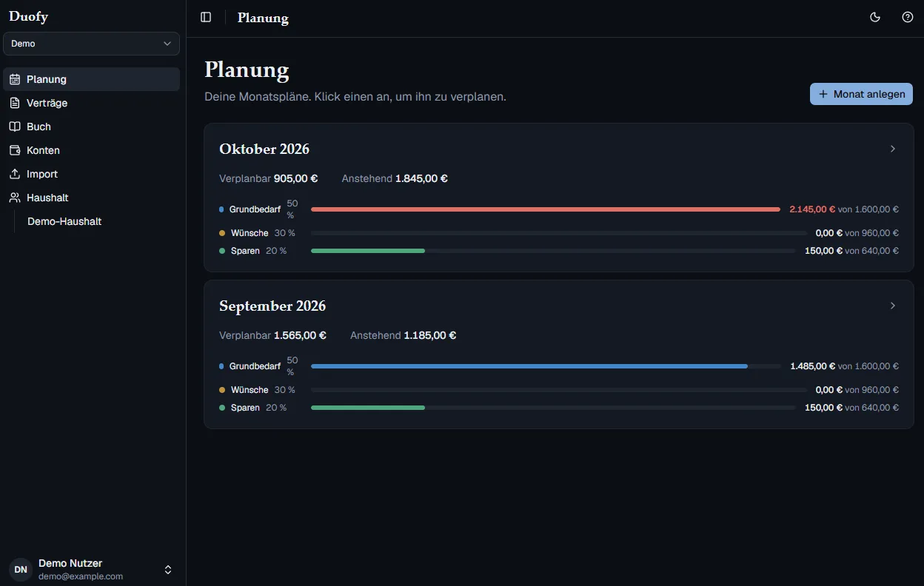Open the Import page in sidebar
The width and height of the screenshot is (924, 586).
(91, 174)
